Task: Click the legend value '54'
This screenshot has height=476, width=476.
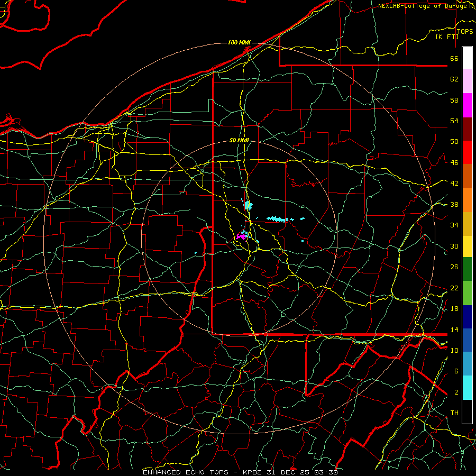Action: 454,121
